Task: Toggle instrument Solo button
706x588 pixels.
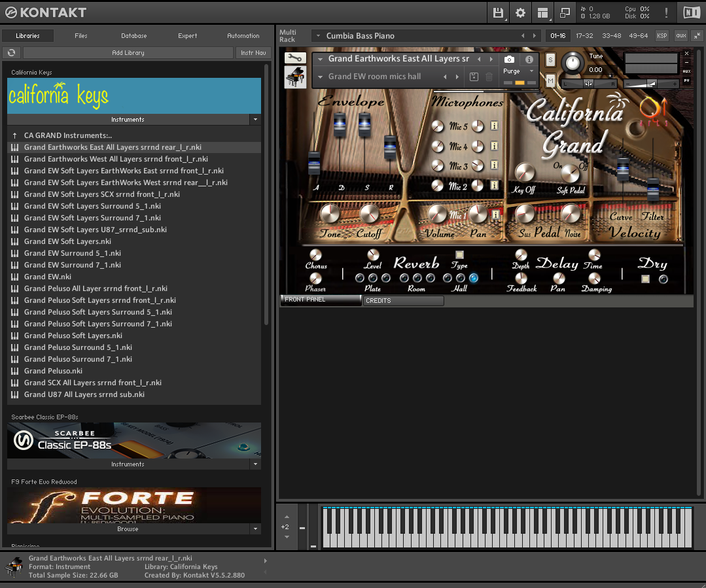Action: click(x=550, y=60)
